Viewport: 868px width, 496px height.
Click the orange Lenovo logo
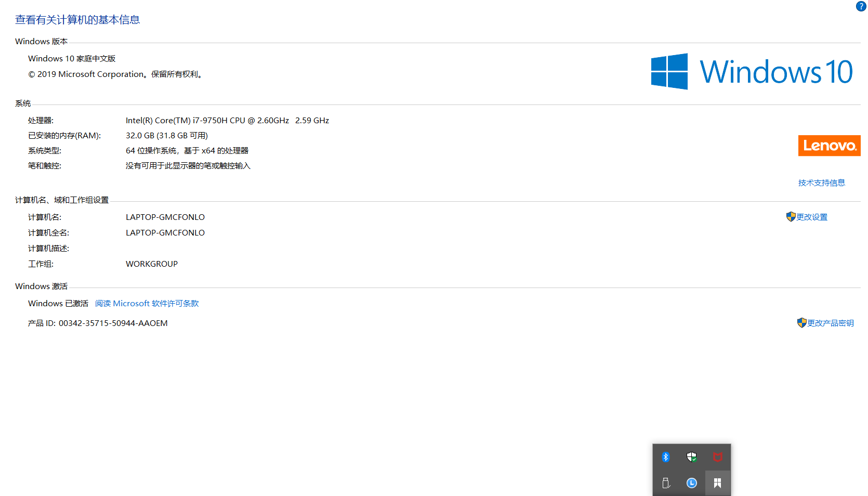(x=830, y=146)
